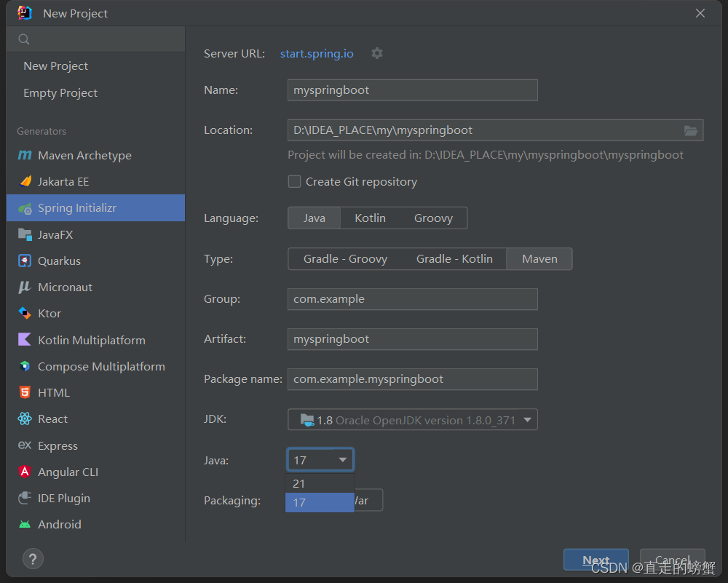Open Server URL settings gear
Screen dimensions: 728x583
pyautogui.click(x=377, y=53)
